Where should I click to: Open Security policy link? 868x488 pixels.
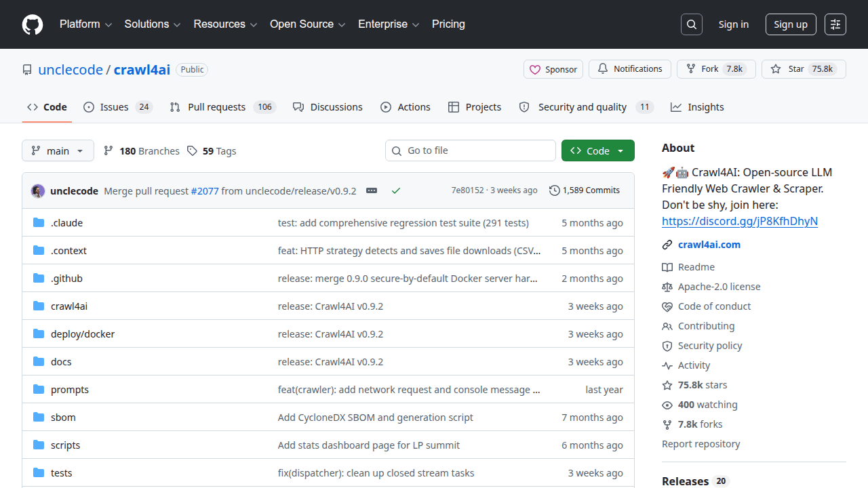702,346
